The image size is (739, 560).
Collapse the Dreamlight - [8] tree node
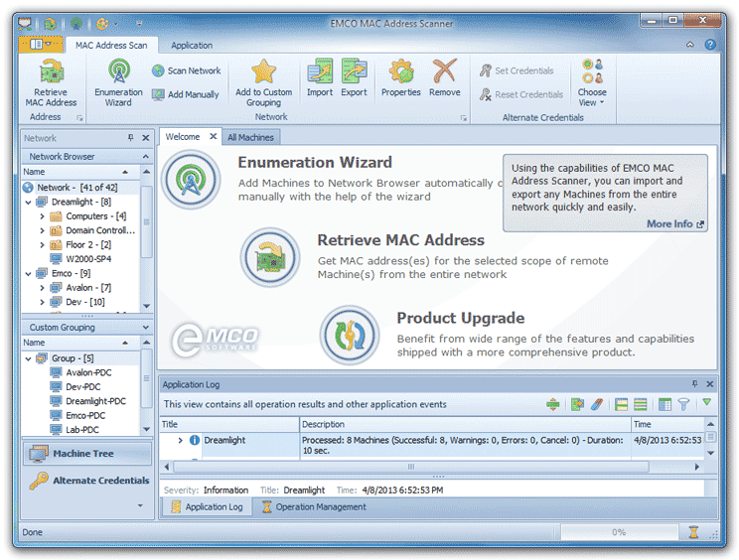28,202
